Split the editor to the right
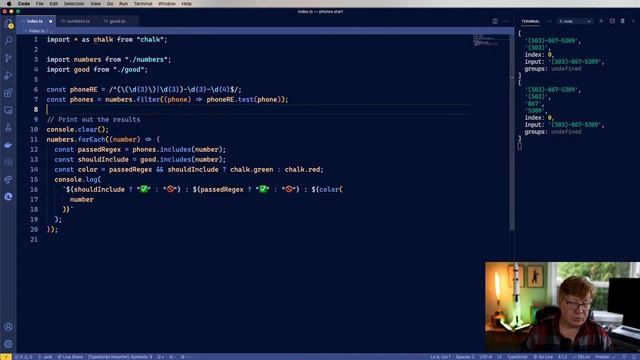This screenshot has height=360, width=640. [495, 21]
